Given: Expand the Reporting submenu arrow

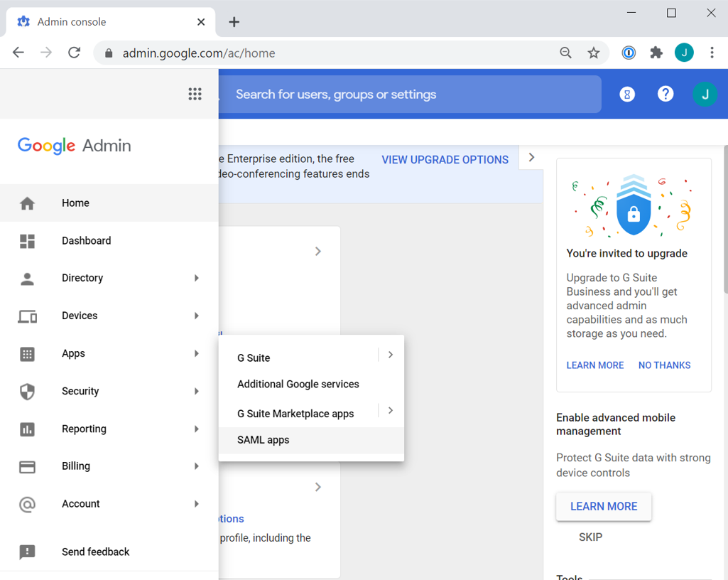Looking at the screenshot, I should 197,429.
